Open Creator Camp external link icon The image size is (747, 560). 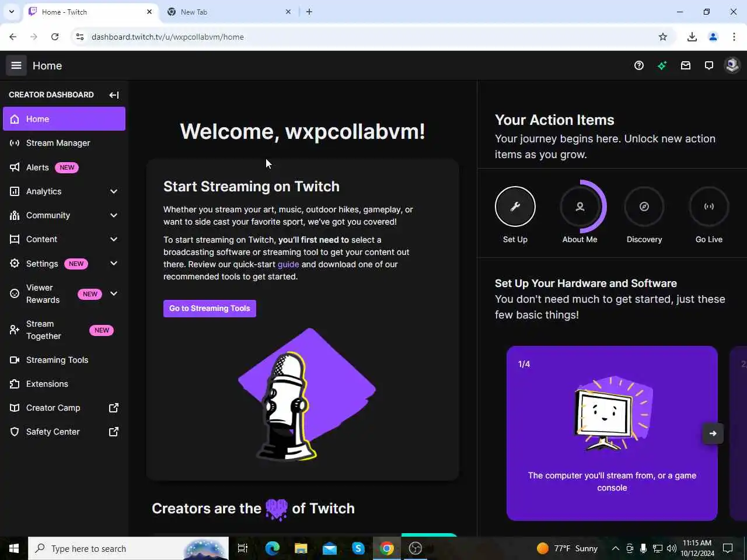point(114,408)
